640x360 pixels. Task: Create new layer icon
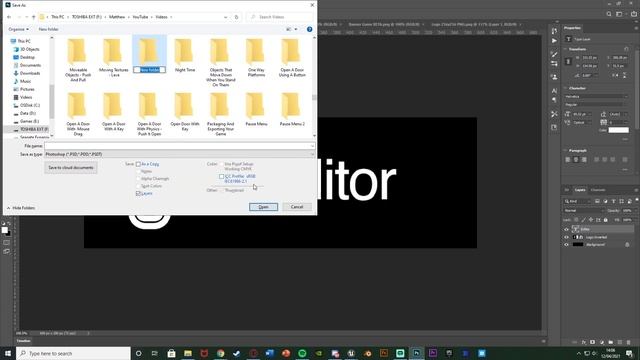[620, 342]
